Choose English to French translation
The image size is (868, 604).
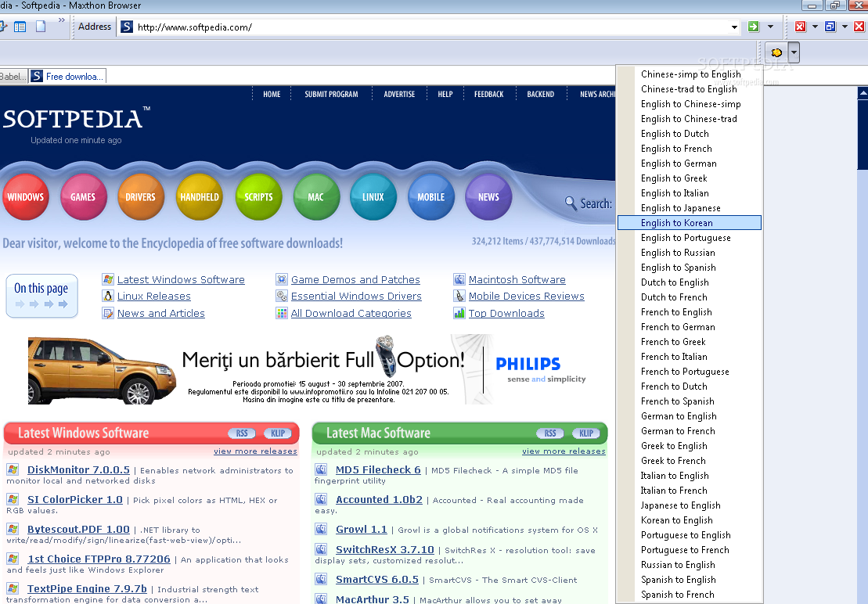690,149
